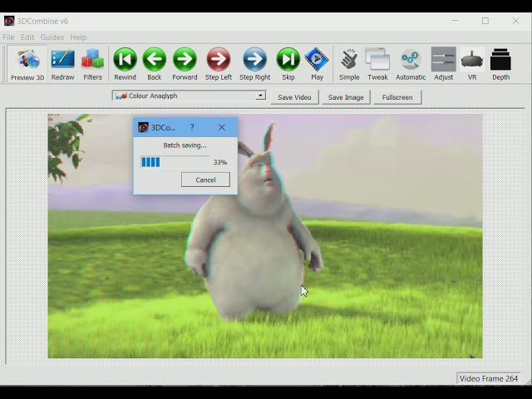This screenshot has width=532, height=399.
Task: Cancel the batch saving operation
Action: (x=205, y=180)
